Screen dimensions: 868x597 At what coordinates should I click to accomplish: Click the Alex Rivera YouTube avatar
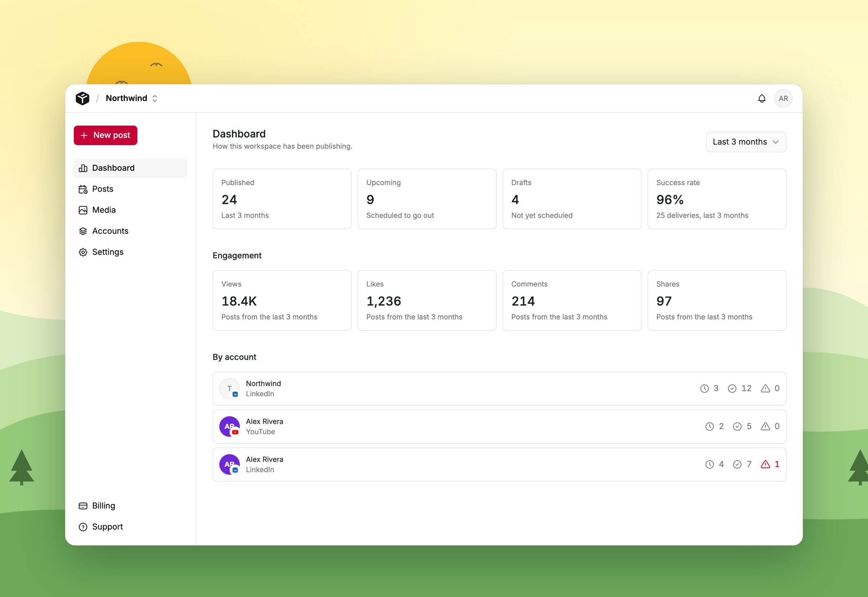(x=229, y=427)
